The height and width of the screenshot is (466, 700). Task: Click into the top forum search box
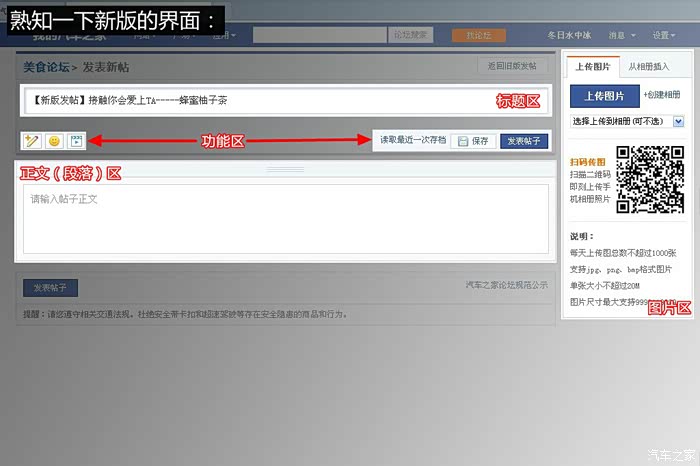(320, 35)
